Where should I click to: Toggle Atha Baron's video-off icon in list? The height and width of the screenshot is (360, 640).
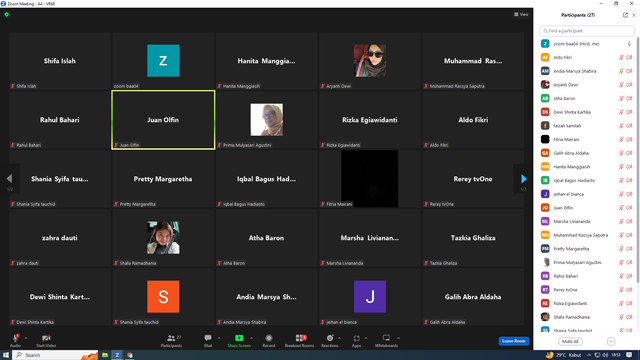(629, 98)
